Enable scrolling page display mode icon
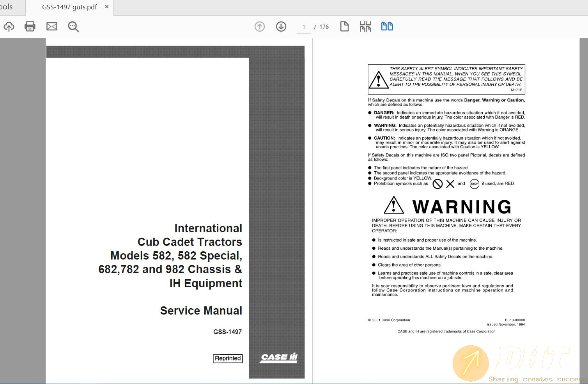The height and width of the screenshot is (384, 588). (x=365, y=27)
